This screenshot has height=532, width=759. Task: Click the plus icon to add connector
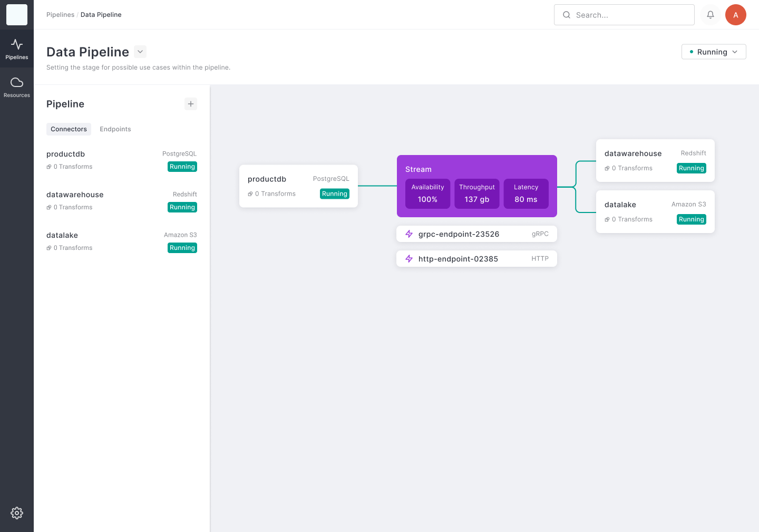pos(191,104)
